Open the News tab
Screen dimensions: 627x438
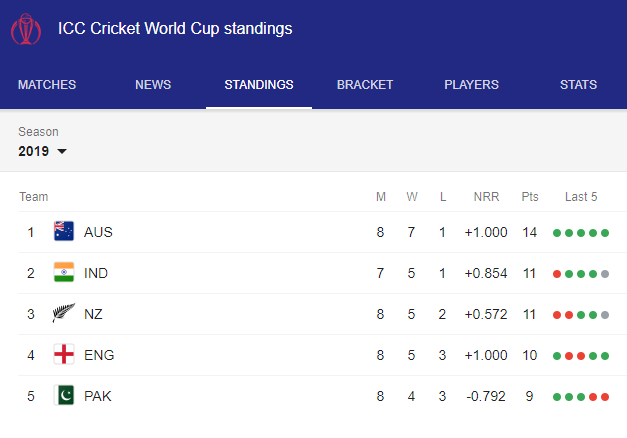[x=153, y=85]
